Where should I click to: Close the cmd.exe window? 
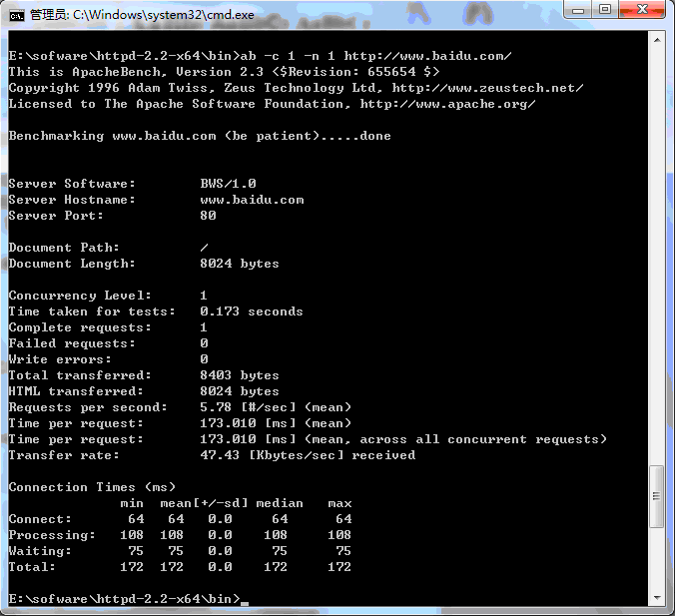643,11
